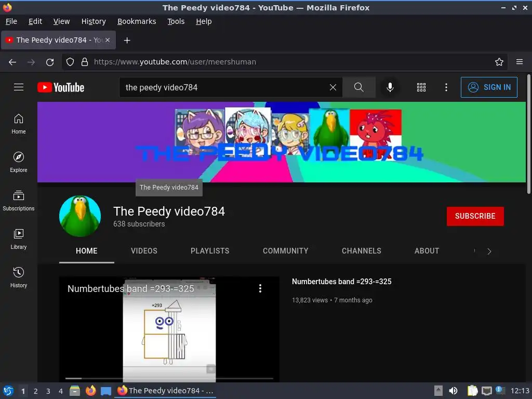Adjust volume from system tray
532x399 pixels.
tap(453, 391)
